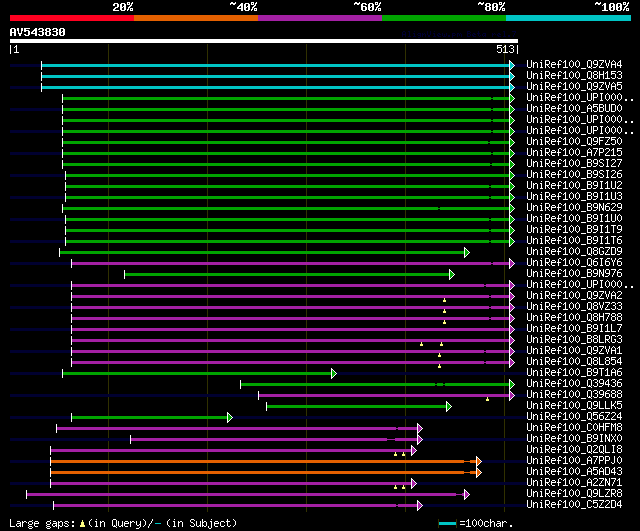Select hit name UniRef100_Q9ZVA1
This screenshot has width=640, height=531.
pyautogui.click(x=574, y=351)
